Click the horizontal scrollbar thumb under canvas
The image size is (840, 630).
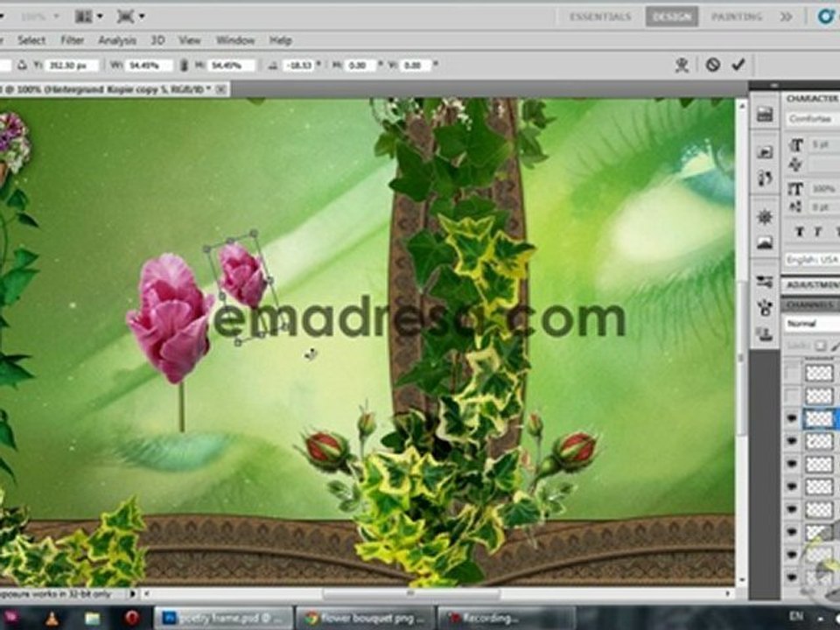click(411, 593)
